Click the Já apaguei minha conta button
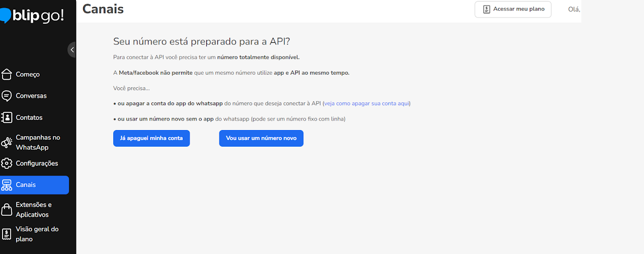Image resolution: width=644 pixels, height=254 pixels. (151, 138)
